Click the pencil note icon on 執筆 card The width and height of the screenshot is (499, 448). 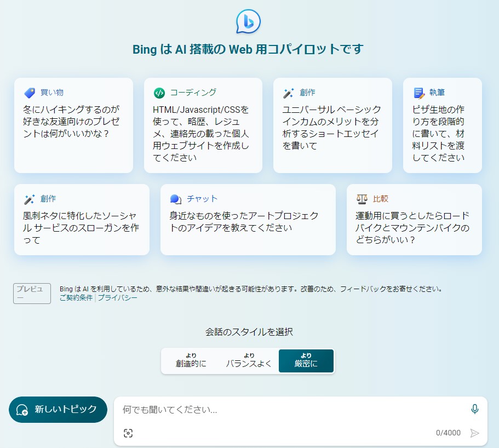419,93
